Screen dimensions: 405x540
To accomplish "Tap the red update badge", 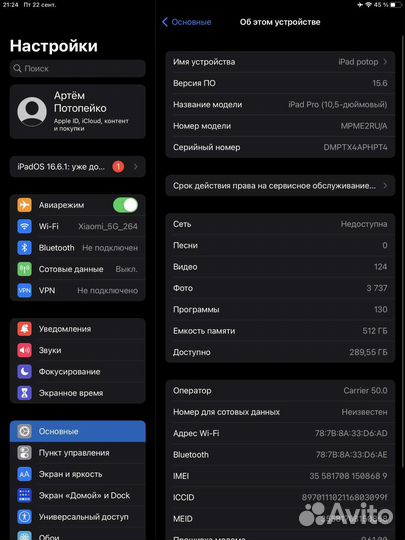I will coord(118,167).
